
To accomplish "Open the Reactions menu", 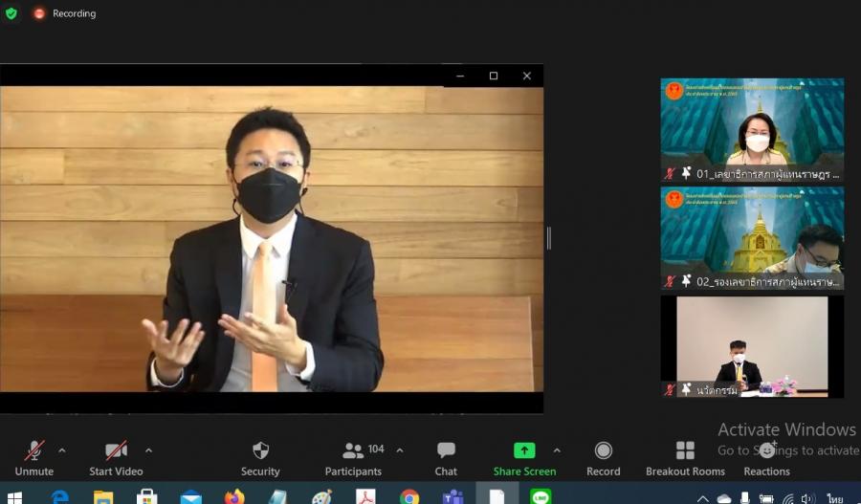I will [766, 457].
